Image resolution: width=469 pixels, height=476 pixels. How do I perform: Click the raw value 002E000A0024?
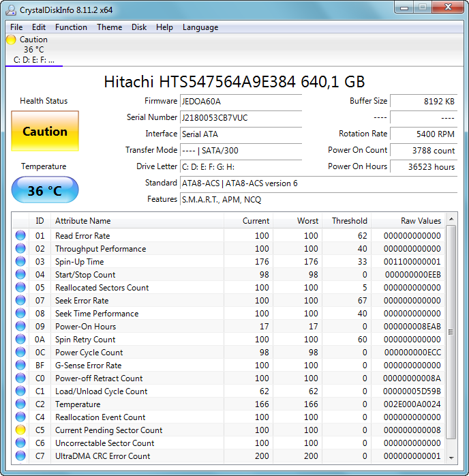(412, 404)
